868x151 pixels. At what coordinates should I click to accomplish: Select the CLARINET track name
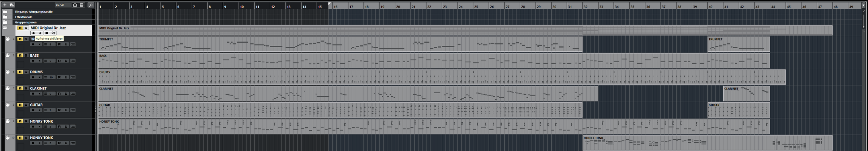(x=38, y=88)
